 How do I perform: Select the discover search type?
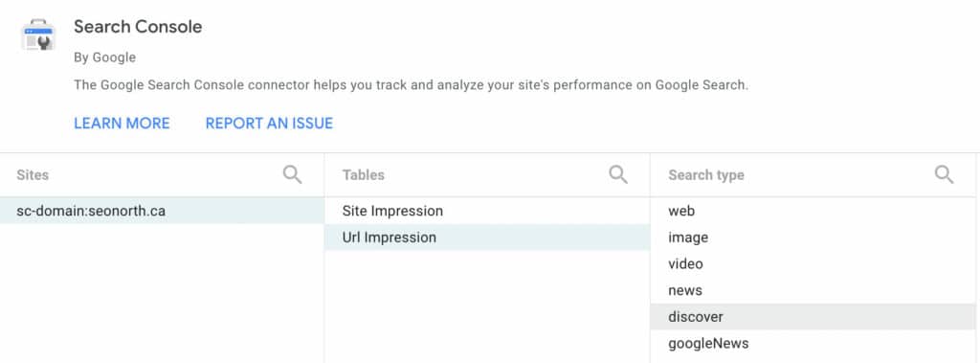[813, 317]
